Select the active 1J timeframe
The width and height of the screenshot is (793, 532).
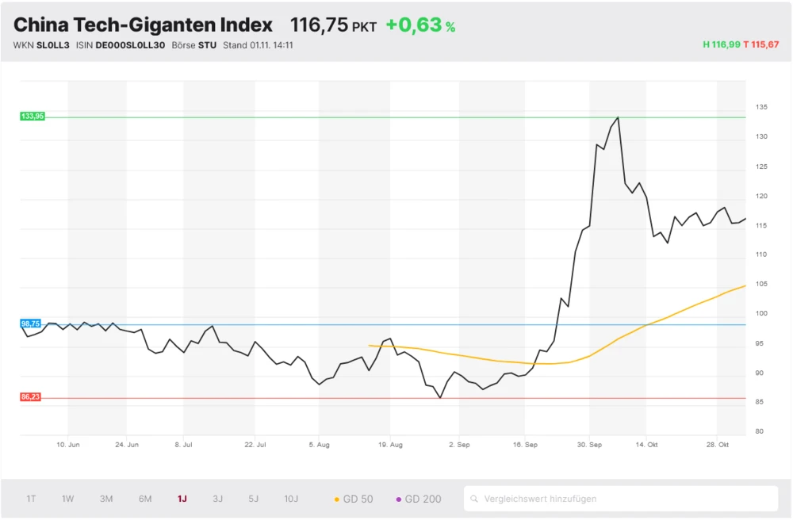[182, 499]
